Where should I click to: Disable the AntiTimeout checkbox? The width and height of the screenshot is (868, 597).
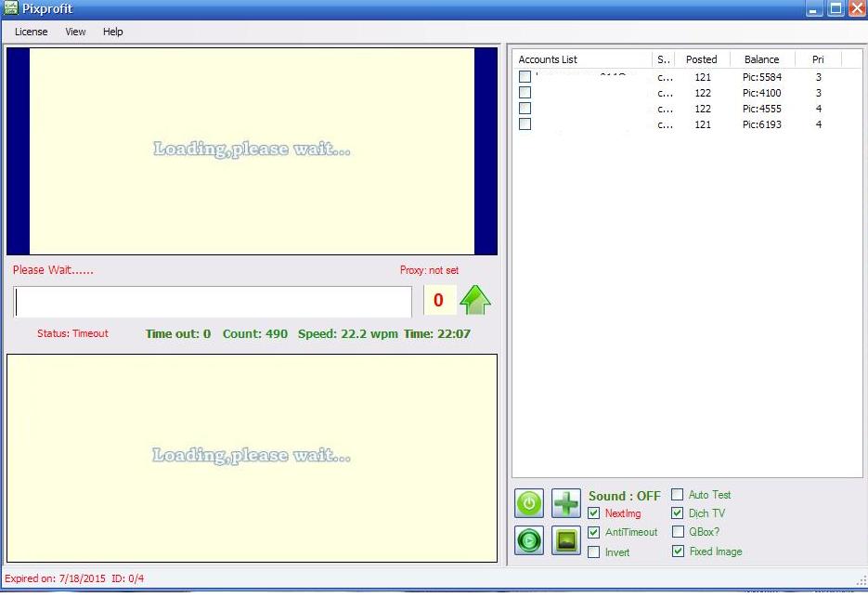[x=593, y=532]
